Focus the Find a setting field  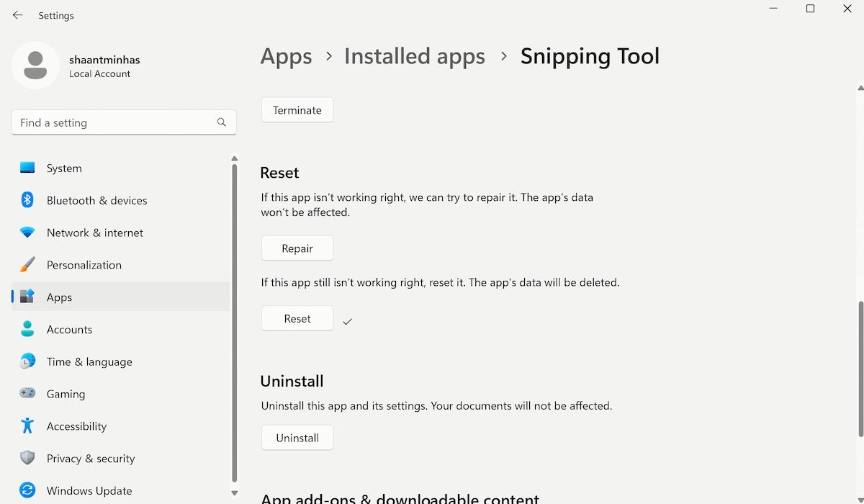115,122
